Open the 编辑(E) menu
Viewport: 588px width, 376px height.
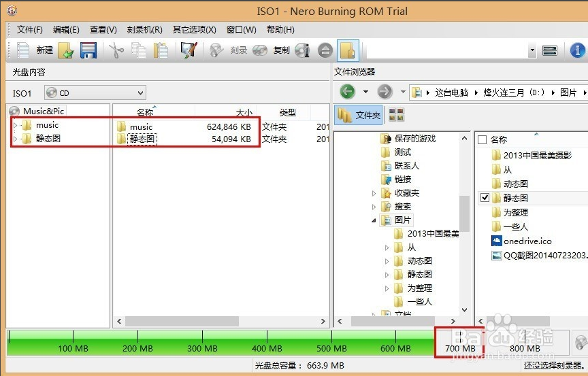tap(66, 30)
